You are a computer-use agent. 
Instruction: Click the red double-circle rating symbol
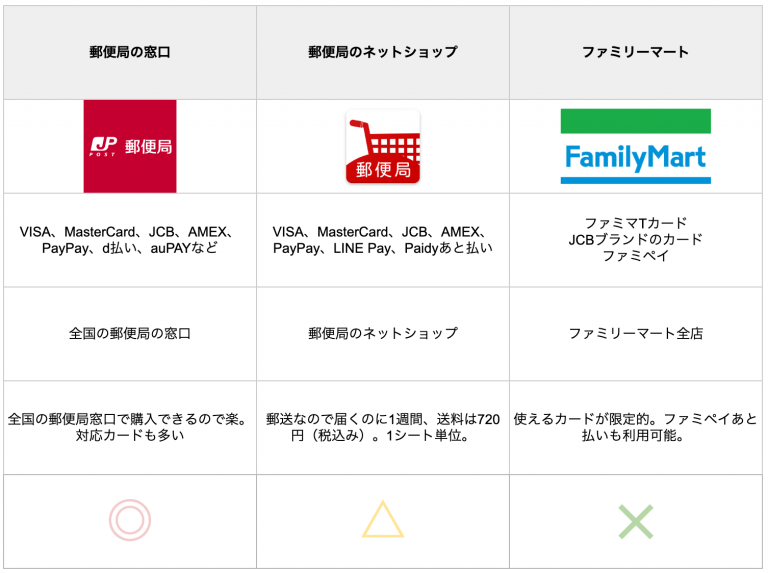(130, 520)
